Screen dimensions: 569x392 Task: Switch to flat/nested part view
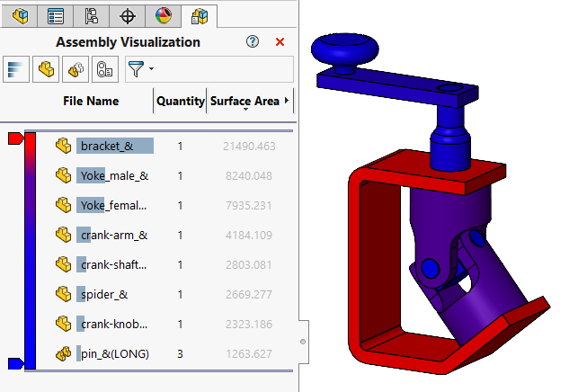pyautogui.click(x=46, y=69)
